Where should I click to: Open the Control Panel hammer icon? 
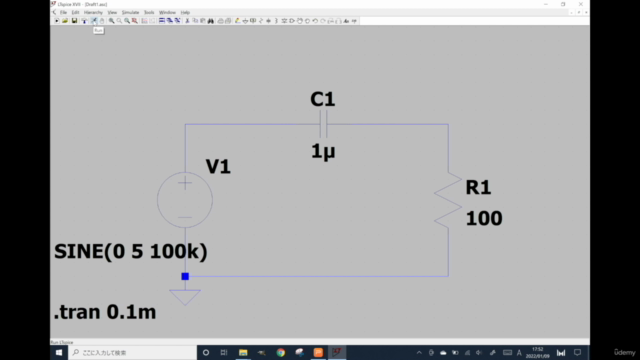click(84, 21)
